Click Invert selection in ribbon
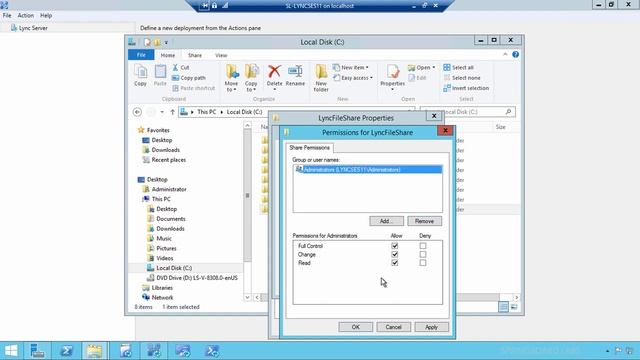 [466, 88]
